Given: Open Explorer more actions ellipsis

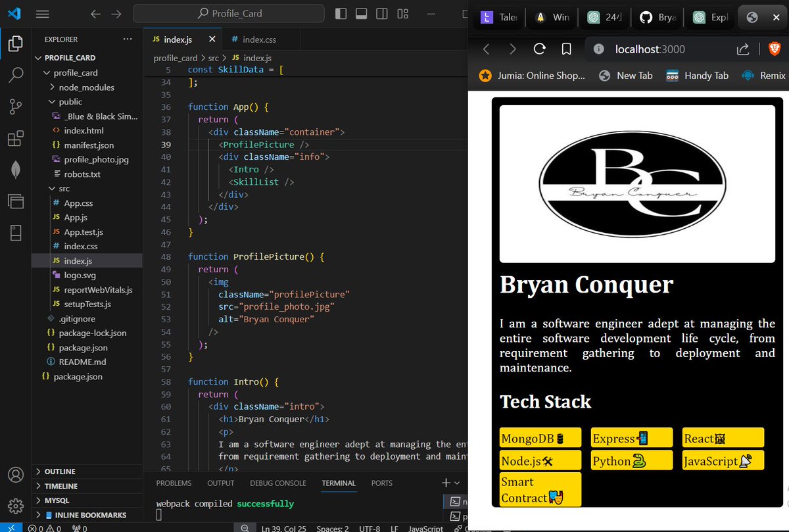Looking at the screenshot, I should (x=127, y=39).
